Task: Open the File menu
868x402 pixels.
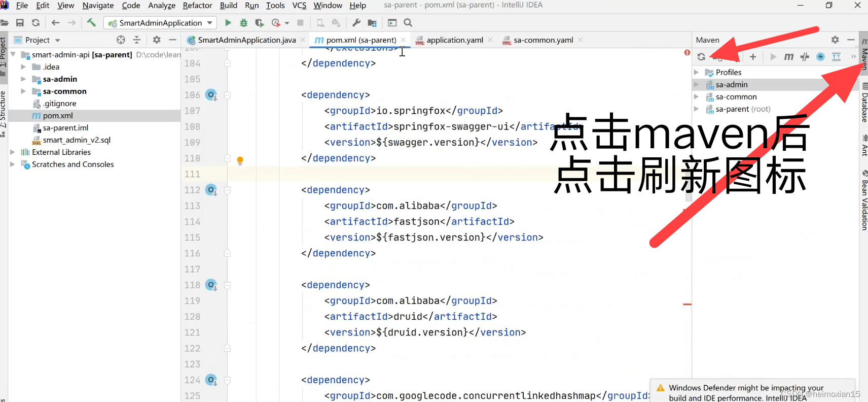Action: tap(22, 6)
